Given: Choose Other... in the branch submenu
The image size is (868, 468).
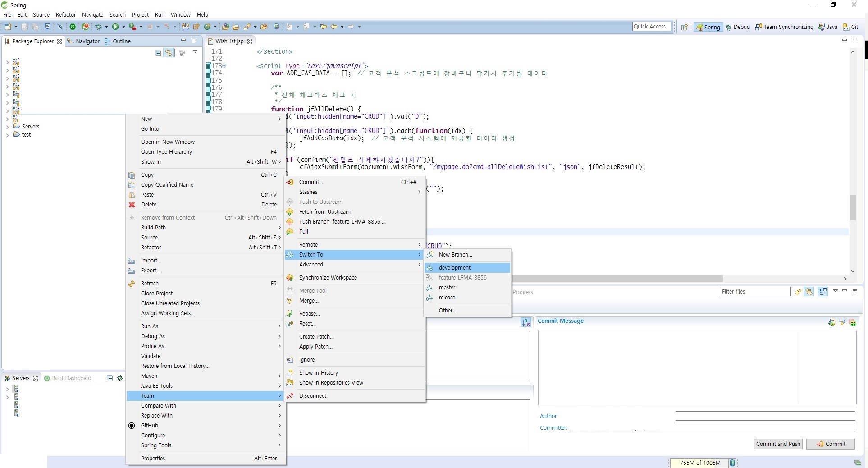Looking at the screenshot, I should click(x=467, y=311).
